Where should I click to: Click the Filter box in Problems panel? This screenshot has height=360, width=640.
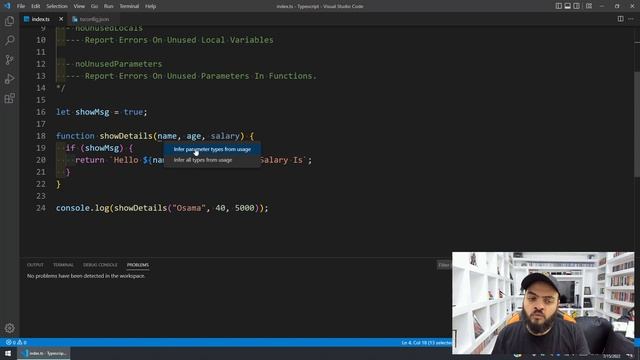pos(444,265)
